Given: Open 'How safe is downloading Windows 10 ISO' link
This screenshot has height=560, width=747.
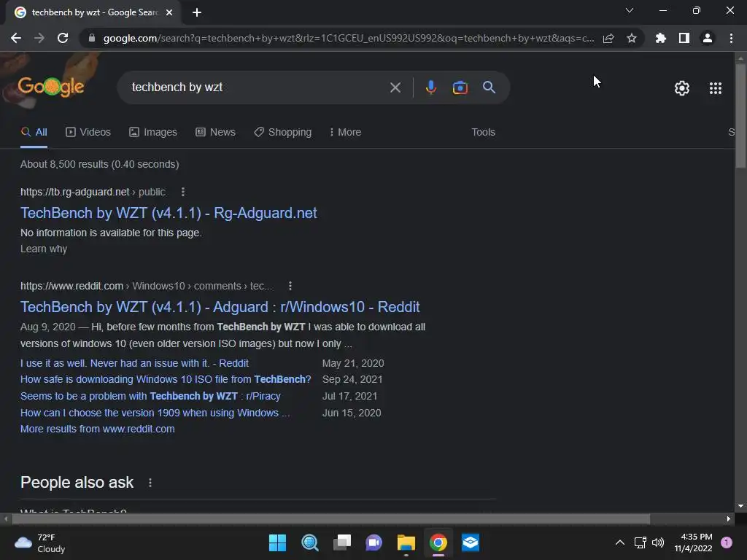Looking at the screenshot, I should 166,379.
